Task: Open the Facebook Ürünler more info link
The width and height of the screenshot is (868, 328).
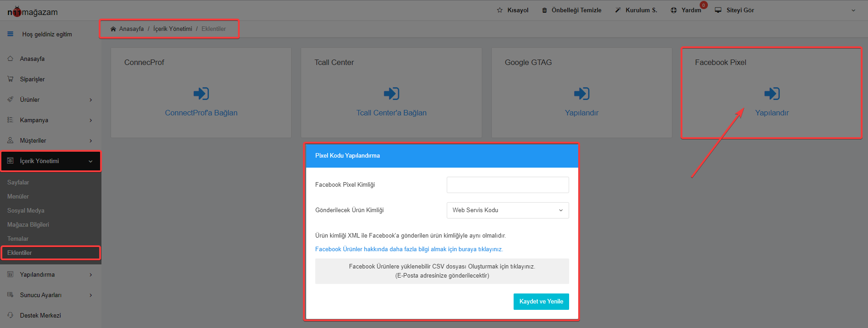Action: [x=409, y=249]
